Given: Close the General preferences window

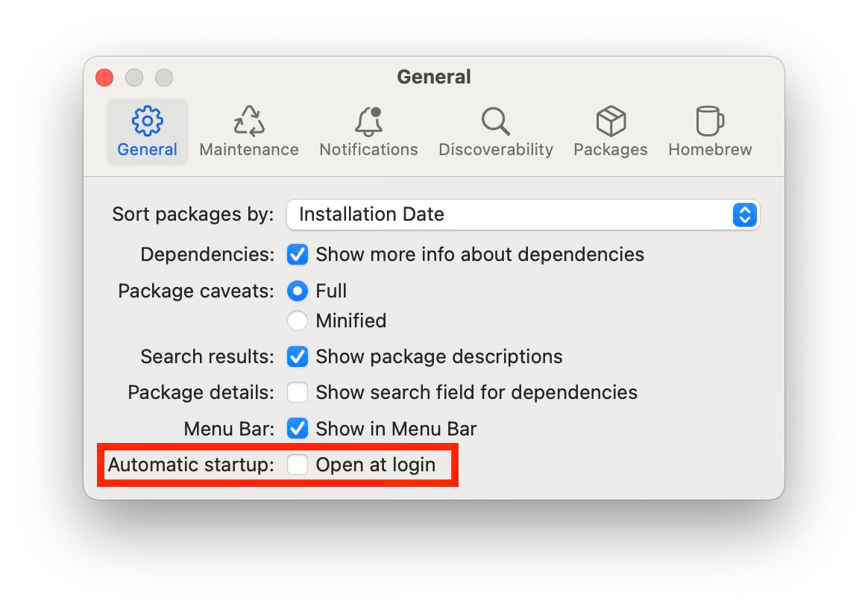Looking at the screenshot, I should [104, 78].
